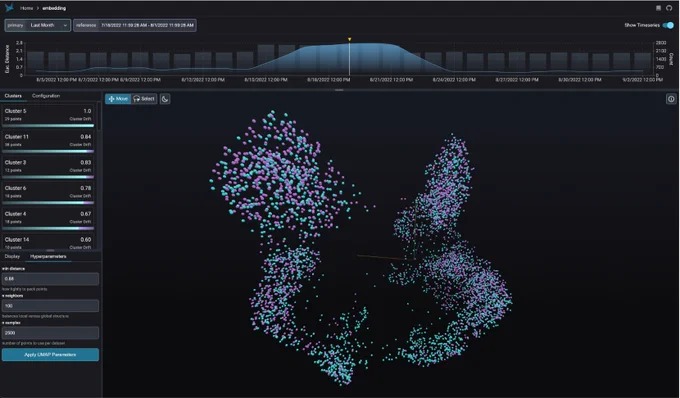680x398 pixels.
Task: Click the 8/30/2022 12:00 PM axis label
Action: tap(580, 80)
